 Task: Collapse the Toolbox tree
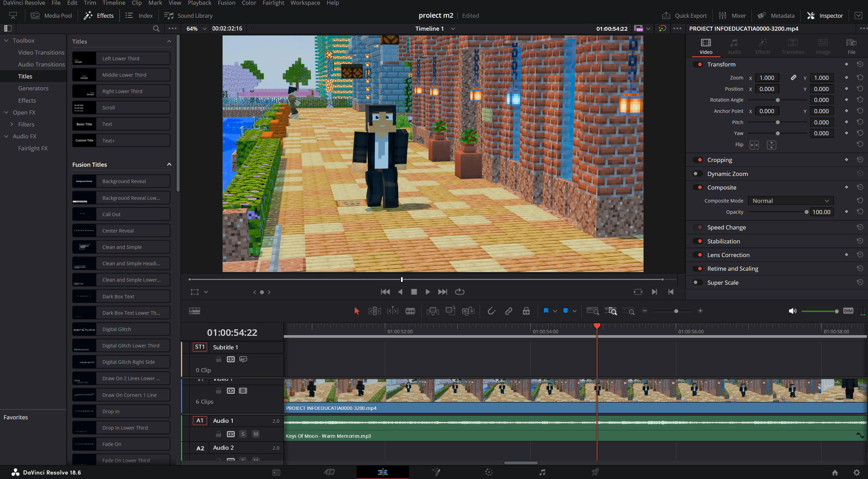(6, 41)
